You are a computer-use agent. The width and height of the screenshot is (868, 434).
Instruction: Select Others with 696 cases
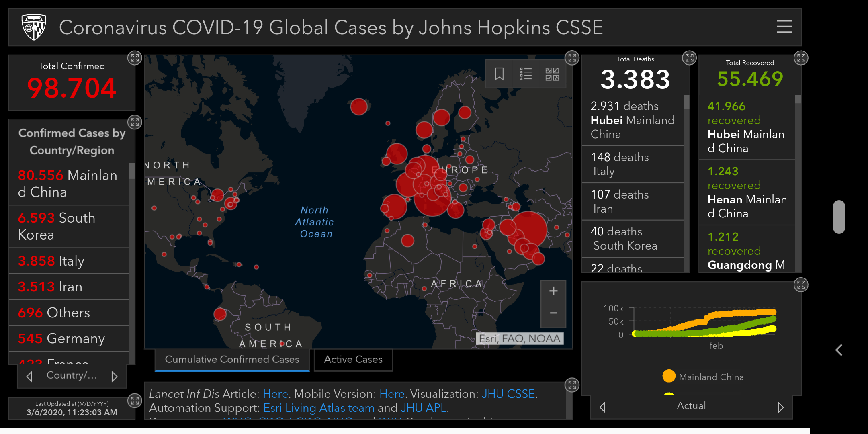coord(69,313)
